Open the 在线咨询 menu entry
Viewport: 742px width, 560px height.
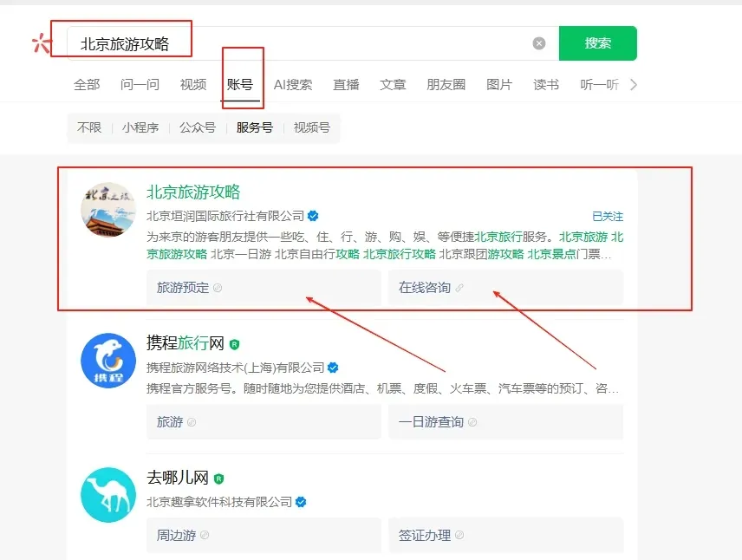505,287
